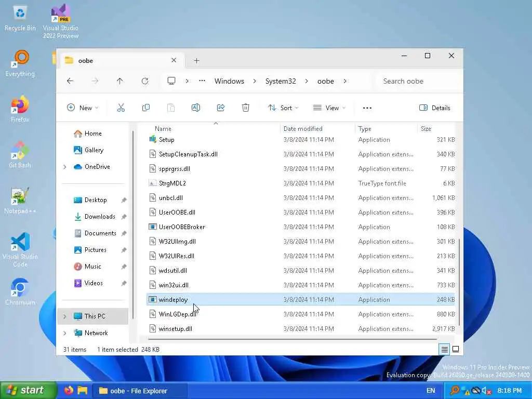Open the View dropdown menu
The height and width of the screenshot is (399, 532).
[329, 108]
